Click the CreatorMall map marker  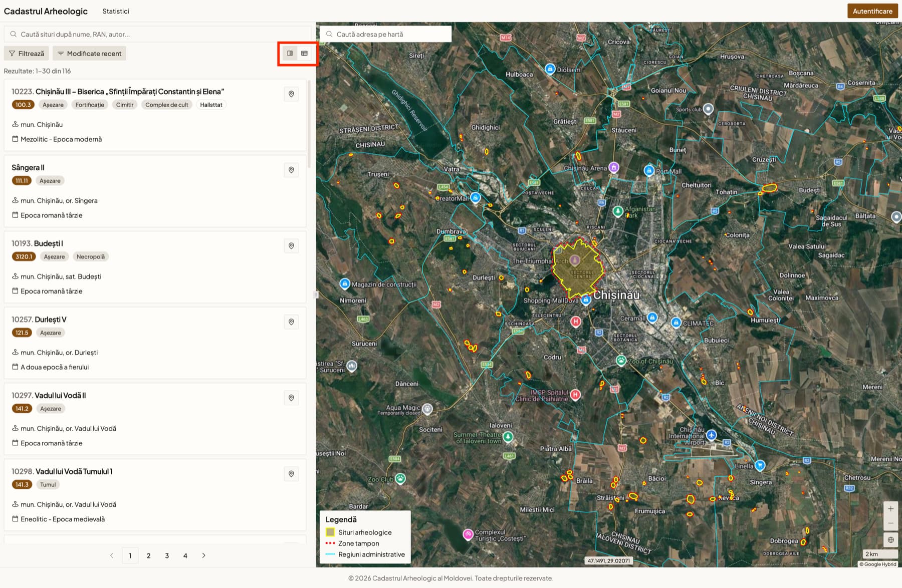tap(476, 197)
